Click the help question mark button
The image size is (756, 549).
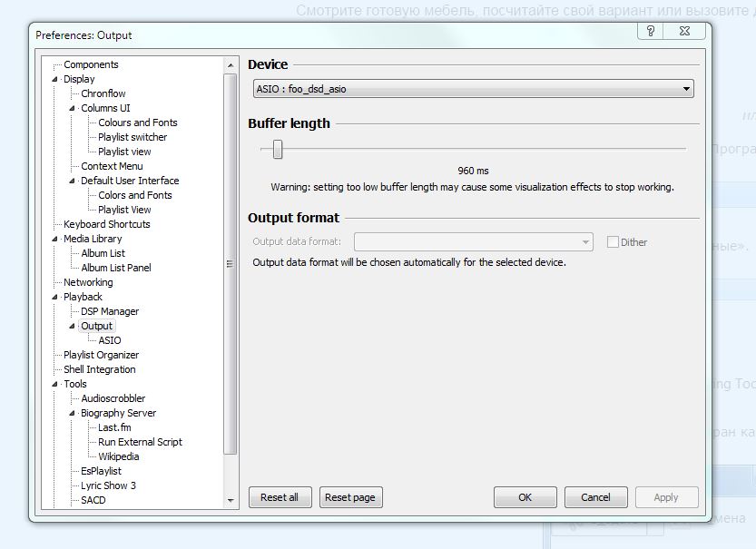651,32
